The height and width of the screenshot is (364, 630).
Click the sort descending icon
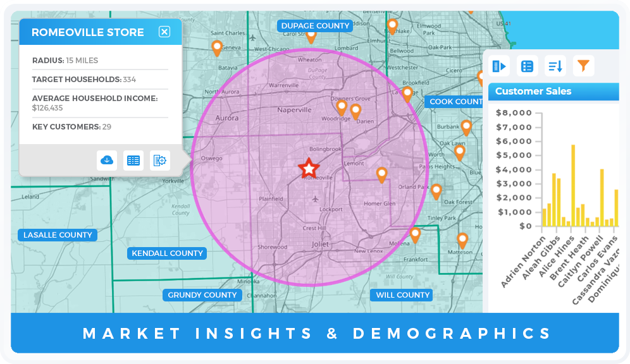555,66
